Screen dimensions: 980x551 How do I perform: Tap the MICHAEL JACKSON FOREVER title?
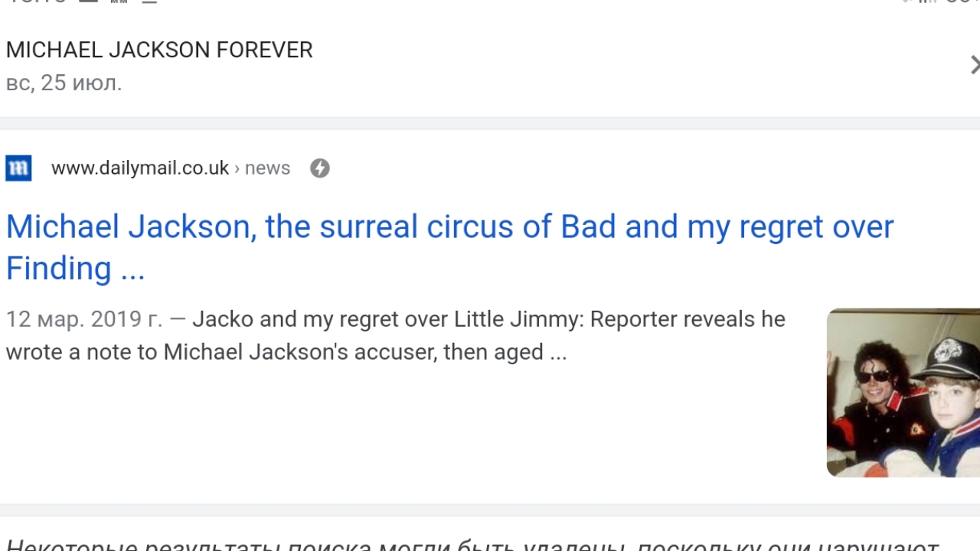tap(159, 50)
